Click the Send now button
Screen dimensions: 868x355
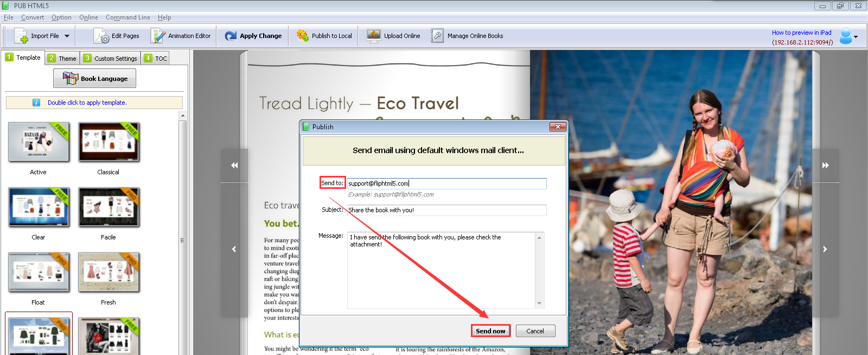pyautogui.click(x=490, y=331)
